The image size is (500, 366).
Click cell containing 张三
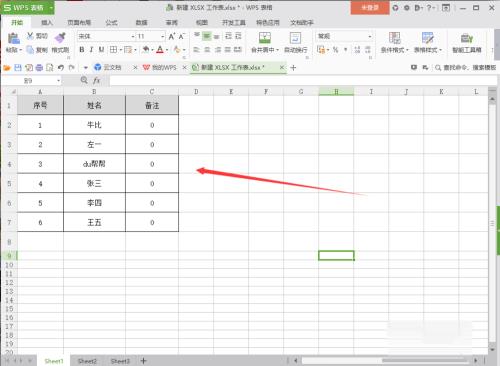(94, 183)
